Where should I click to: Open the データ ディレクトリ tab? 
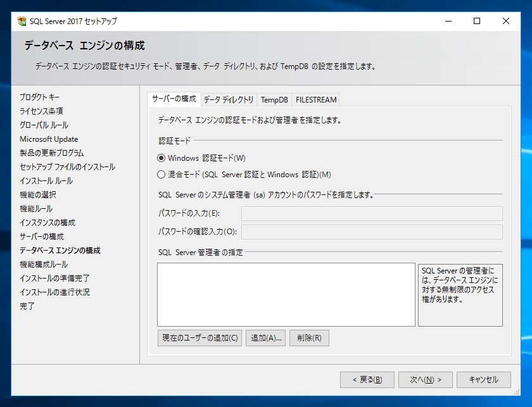coord(229,100)
